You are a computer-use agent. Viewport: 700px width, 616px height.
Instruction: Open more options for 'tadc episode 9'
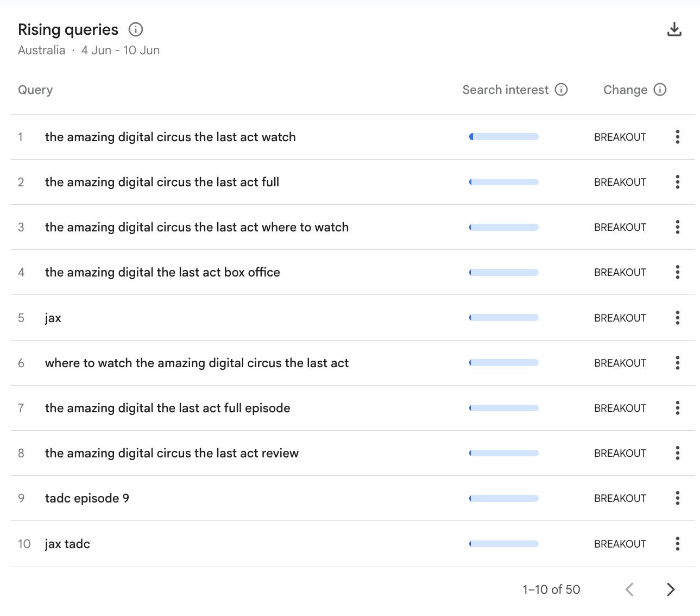pyautogui.click(x=677, y=498)
